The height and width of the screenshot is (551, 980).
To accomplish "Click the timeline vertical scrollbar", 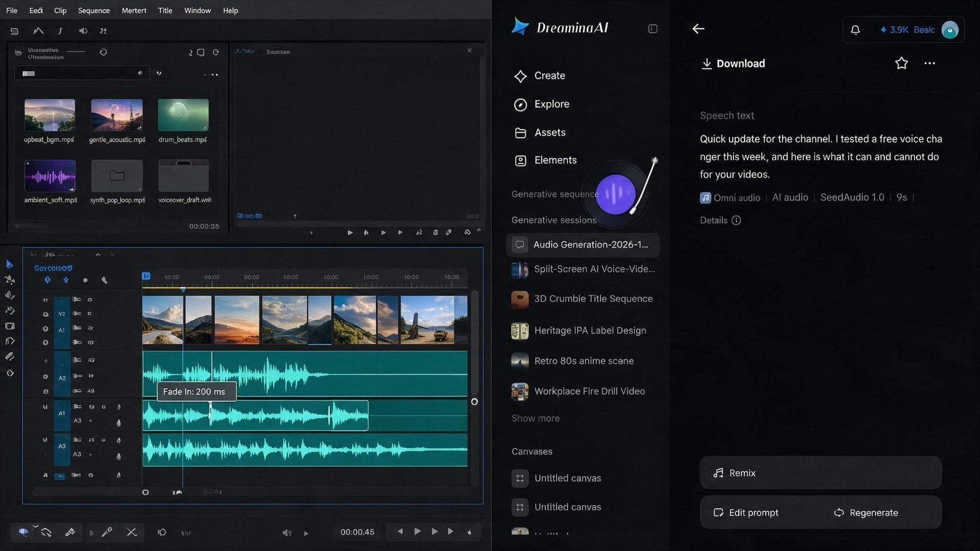I will 475,342.
